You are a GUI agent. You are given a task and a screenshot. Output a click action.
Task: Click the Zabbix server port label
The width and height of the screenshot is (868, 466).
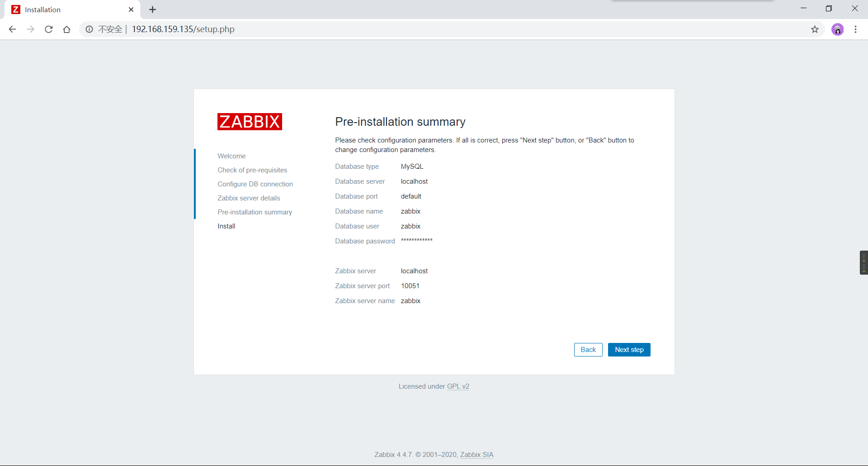tap(362, 286)
